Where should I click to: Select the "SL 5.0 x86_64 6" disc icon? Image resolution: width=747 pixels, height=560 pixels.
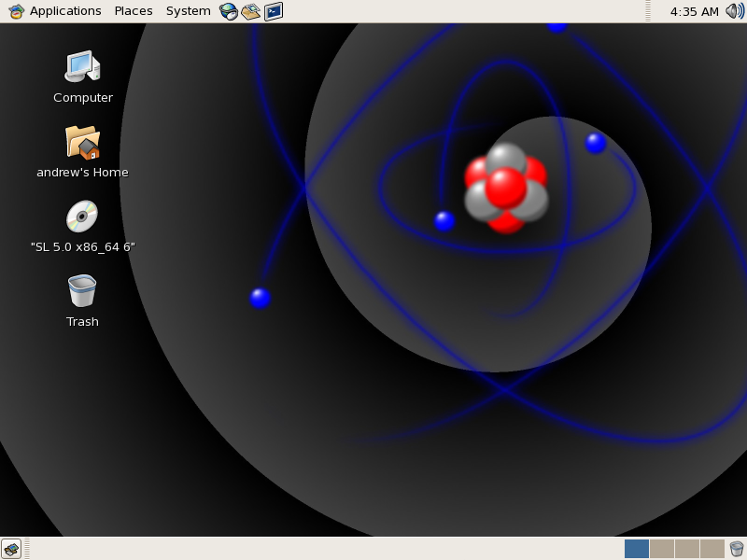click(x=82, y=217)
